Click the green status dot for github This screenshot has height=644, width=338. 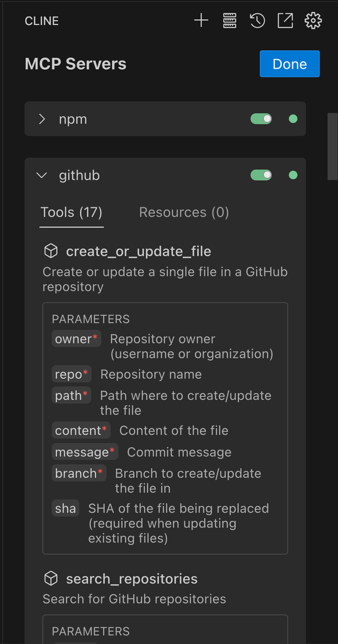[x=293, y=175]
